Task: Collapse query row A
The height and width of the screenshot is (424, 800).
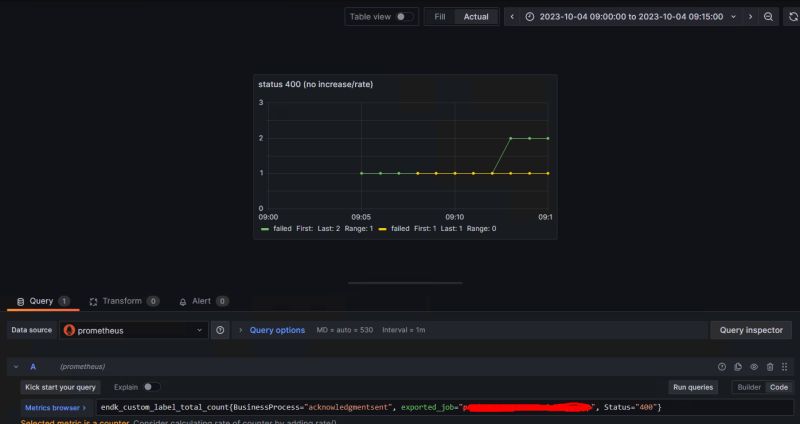Action: click(x=16, y=366)
